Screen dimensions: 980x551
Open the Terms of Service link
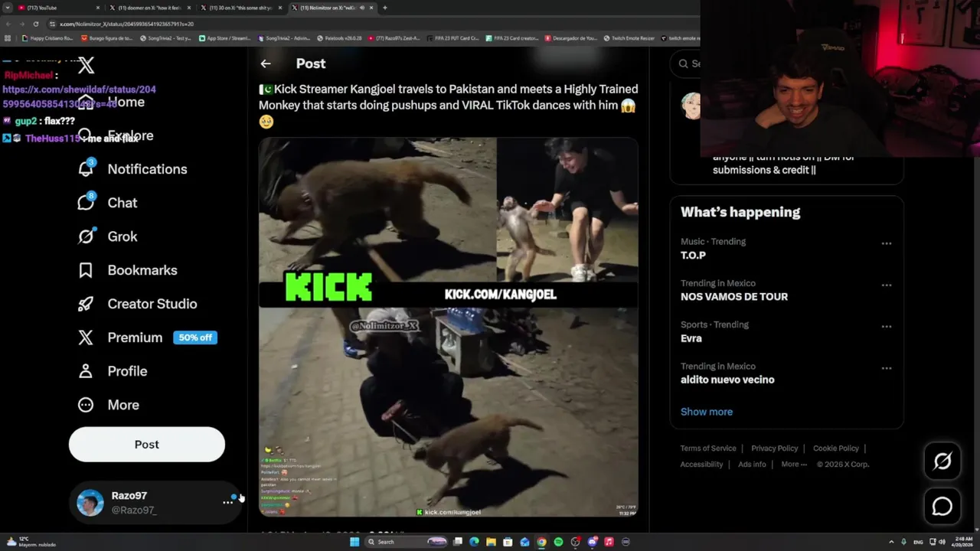708,448
